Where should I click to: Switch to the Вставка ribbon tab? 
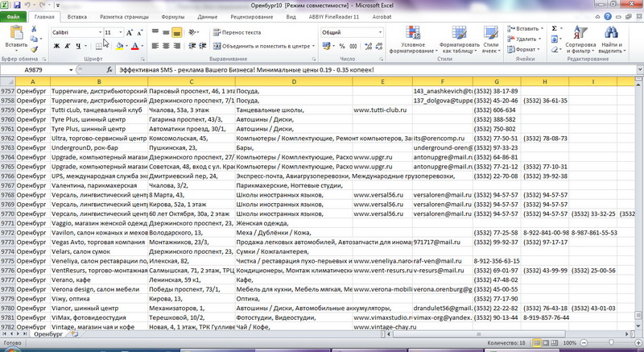[x=76, y=17]
